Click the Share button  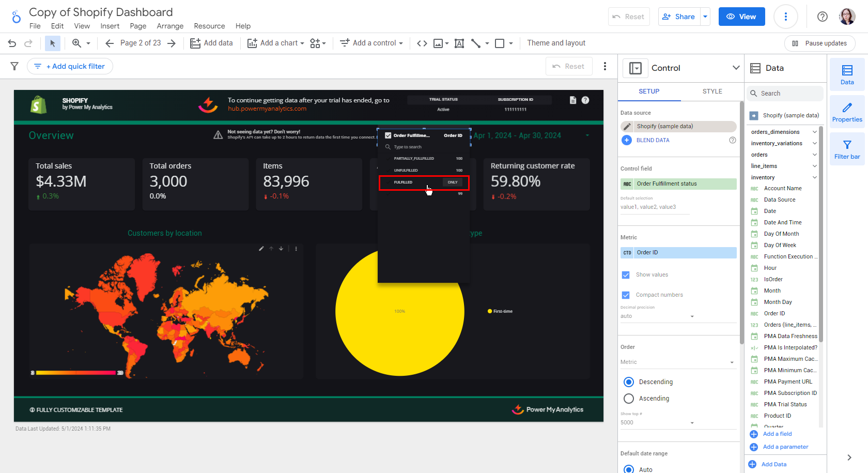[x=679, y=17]
